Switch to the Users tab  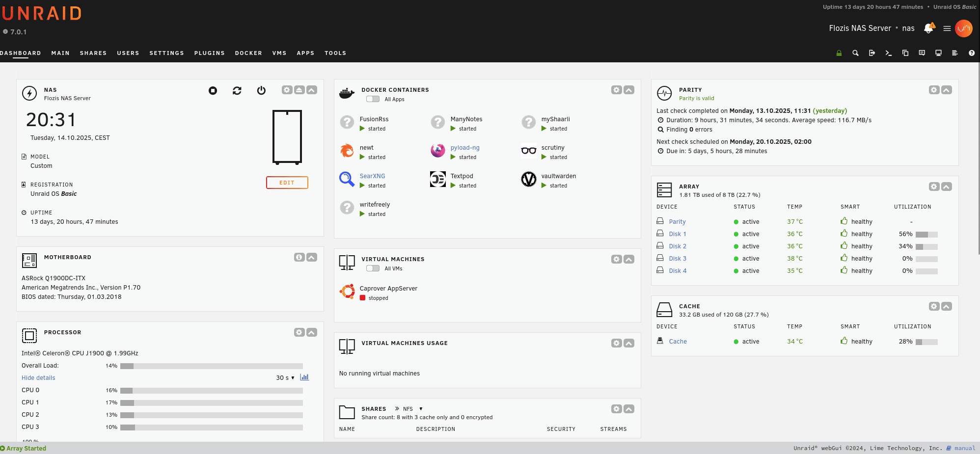point(128,53)
